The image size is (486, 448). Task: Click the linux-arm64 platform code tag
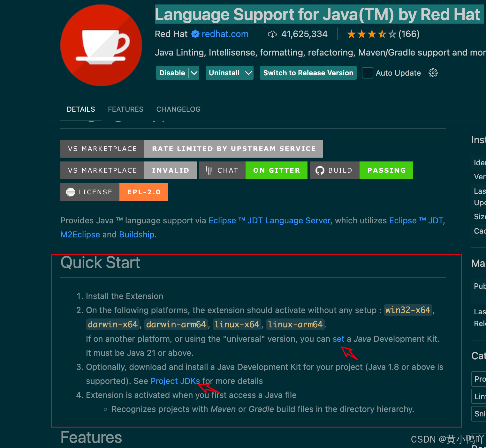pos(295,325)
